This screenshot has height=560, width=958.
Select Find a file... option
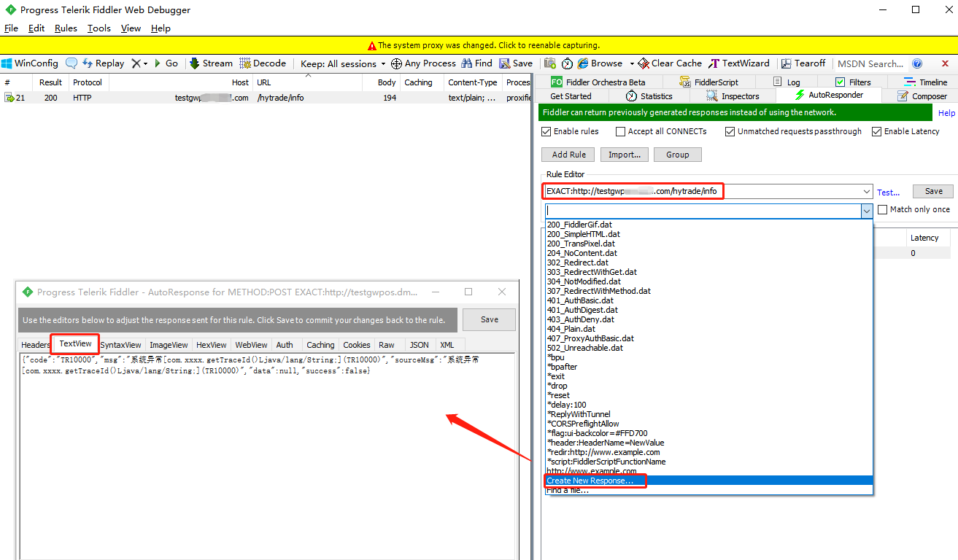(x=708, y=490)
